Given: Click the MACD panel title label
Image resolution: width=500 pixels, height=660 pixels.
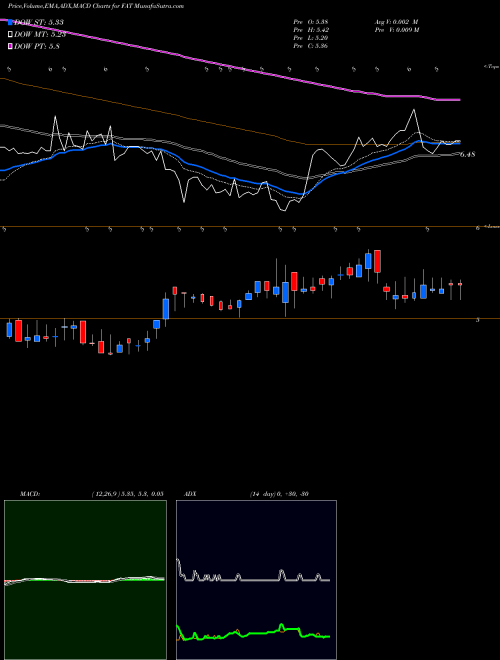Looking at the screenshot, I should pos(30,494).
